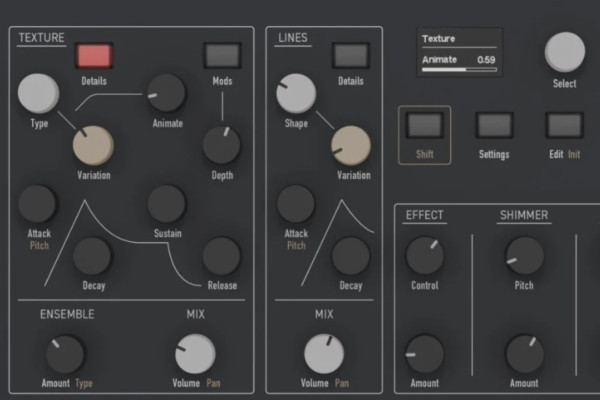Click the Texture Attack knob
Screen dimensions: 600x400
pyautogui.click(x=38, y=204)
